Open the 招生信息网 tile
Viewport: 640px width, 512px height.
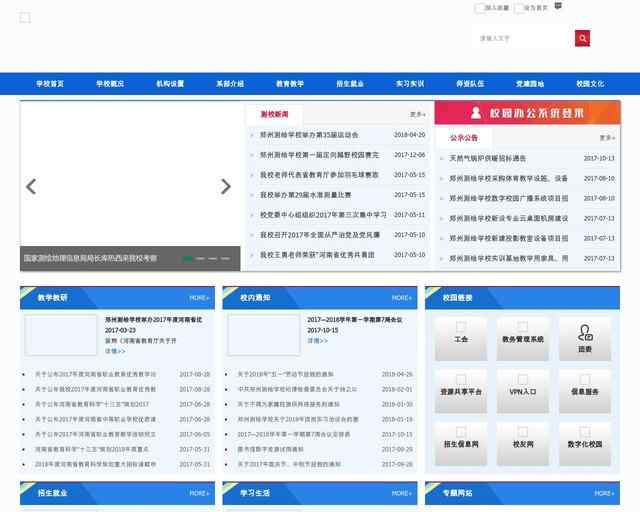tap(461, 444)
